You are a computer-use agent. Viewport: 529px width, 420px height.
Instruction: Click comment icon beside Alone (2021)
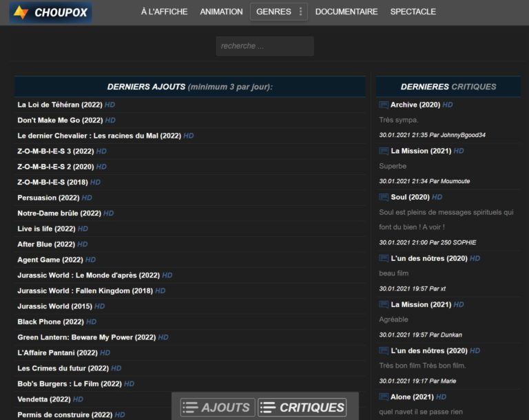(384, 397)
